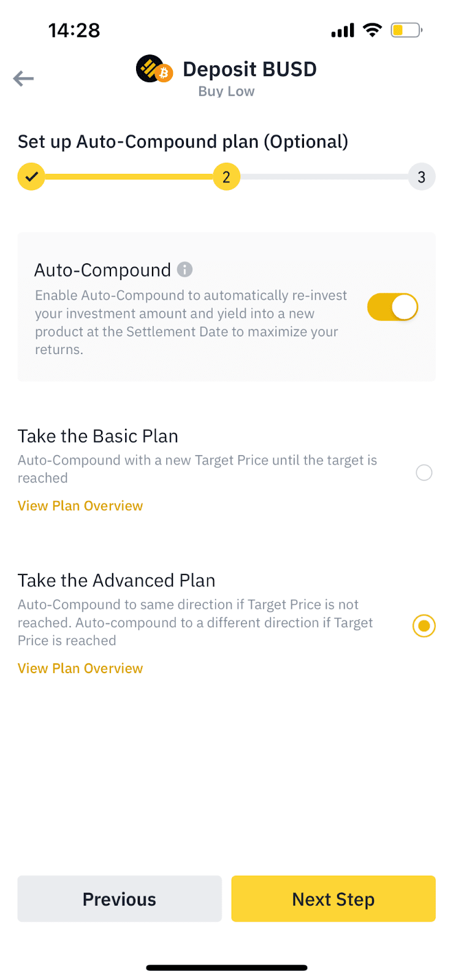Go to step 2 in progress indicator
The height and width of the screenshot is (980, 453).
point(226,177)
